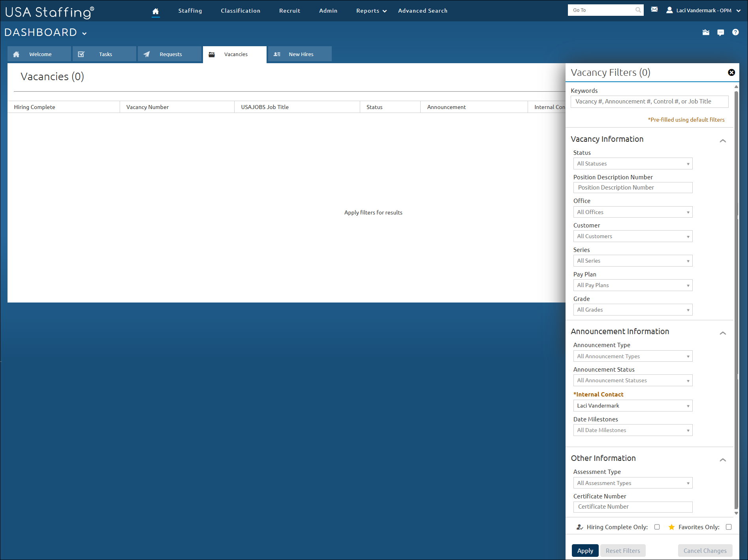This screenshot has width=748, height=560.
Task: Open the Reports menu
Action: point(371,11)
